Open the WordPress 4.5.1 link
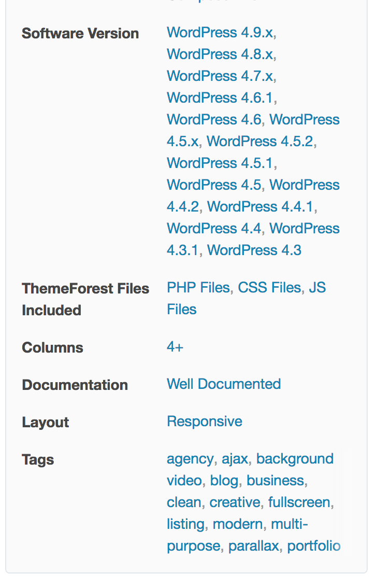 220,163
